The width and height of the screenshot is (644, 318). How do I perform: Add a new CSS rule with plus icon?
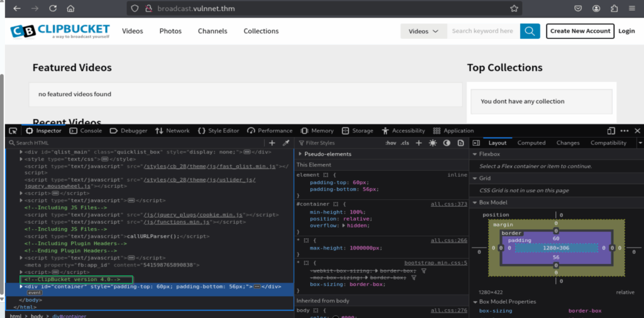click(418, 143)
